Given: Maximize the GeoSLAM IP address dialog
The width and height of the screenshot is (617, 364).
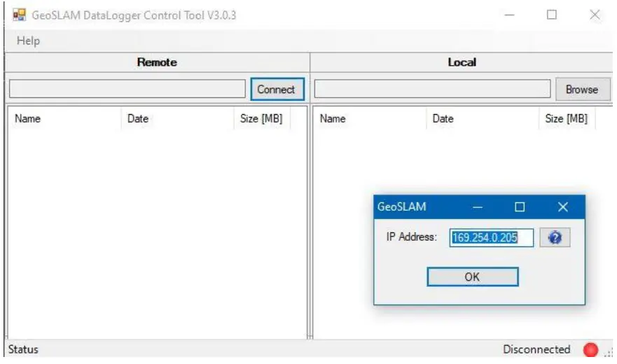Looking at the screenshot, I should [x=520, y=207].
